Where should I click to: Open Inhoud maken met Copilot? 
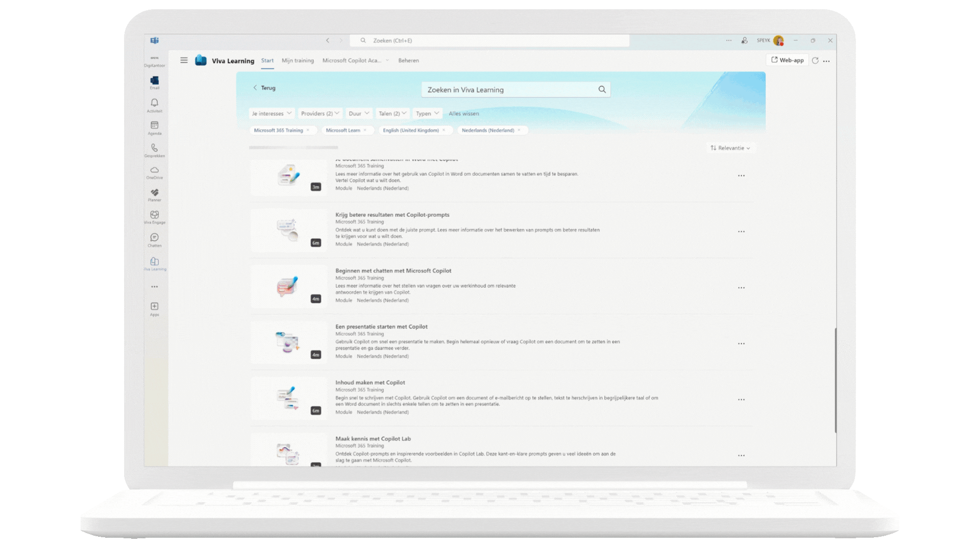coord(370,383)
